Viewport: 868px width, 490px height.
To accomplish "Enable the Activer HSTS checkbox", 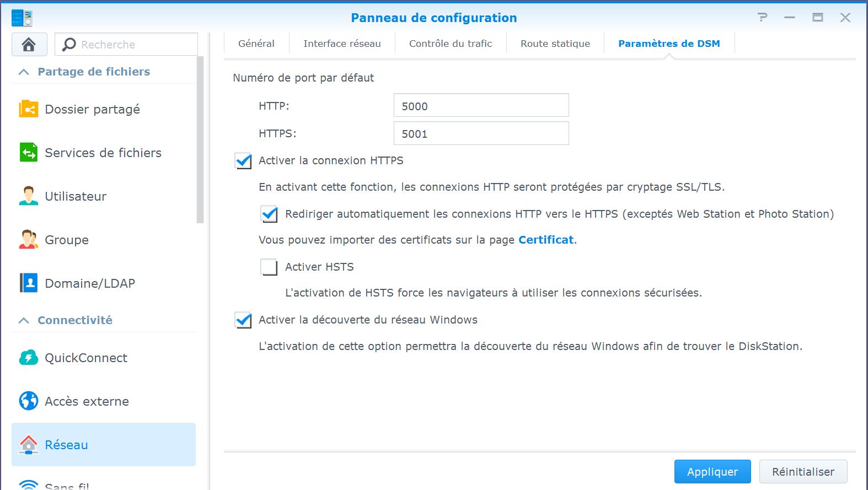I will [x=269, y=267].
